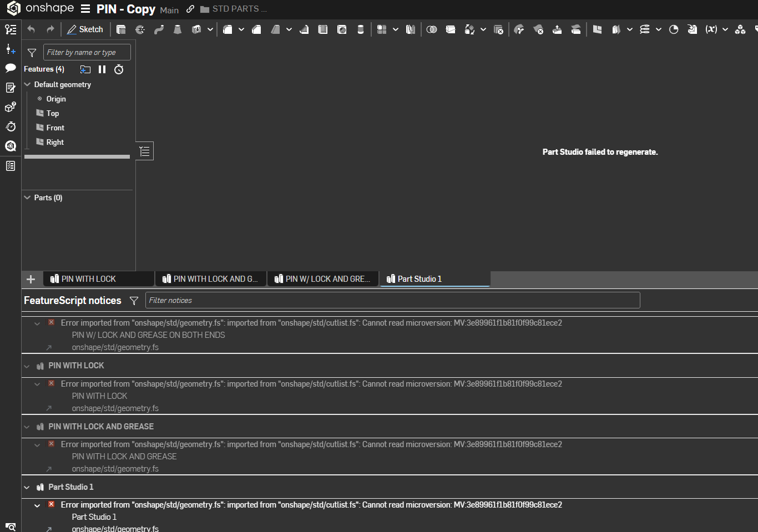Select the Split tool

tap(451, 29)
